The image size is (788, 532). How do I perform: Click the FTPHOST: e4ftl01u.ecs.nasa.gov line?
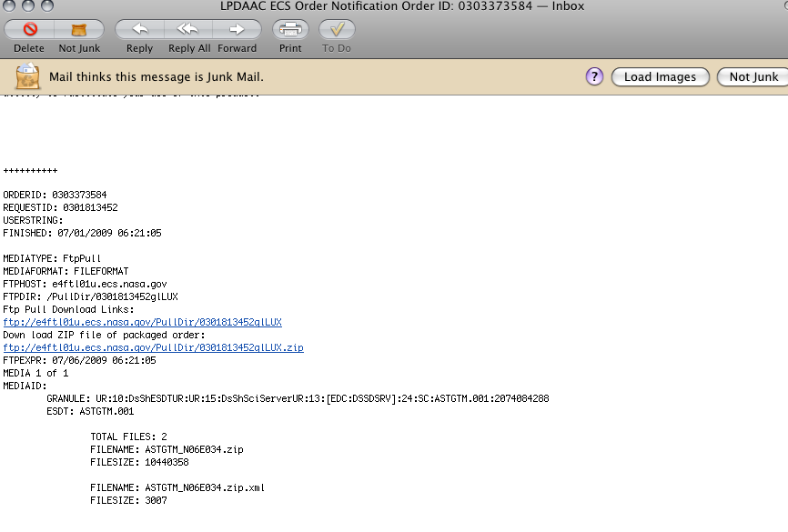coord(85,285)
